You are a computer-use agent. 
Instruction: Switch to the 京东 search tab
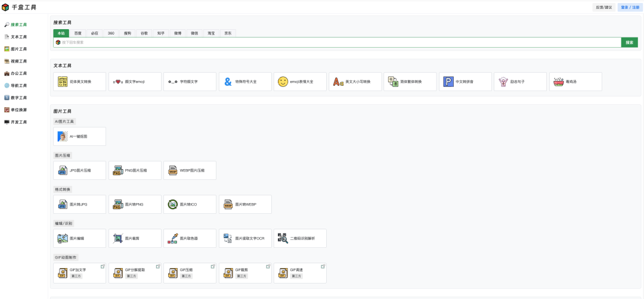click(x=228, y=33)
